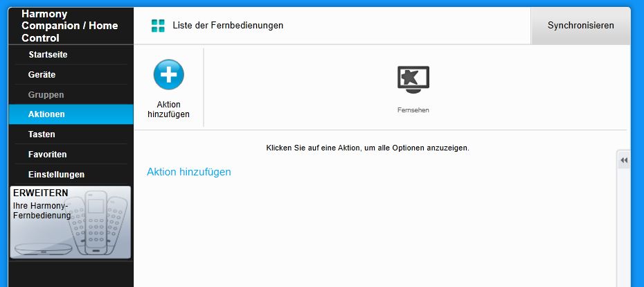Click the grid icon beside Liste der Fernbedienungen

tap(158, 26)
